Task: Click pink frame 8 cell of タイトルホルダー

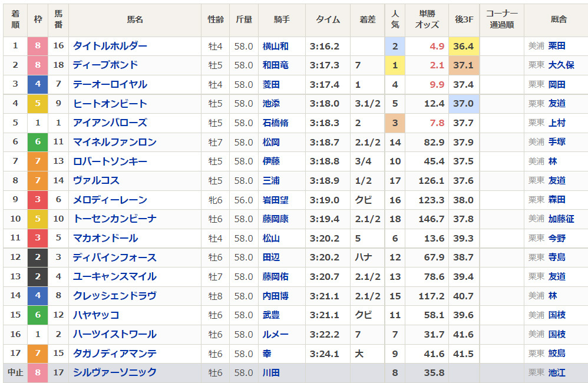Action: [x=38, y=46]
